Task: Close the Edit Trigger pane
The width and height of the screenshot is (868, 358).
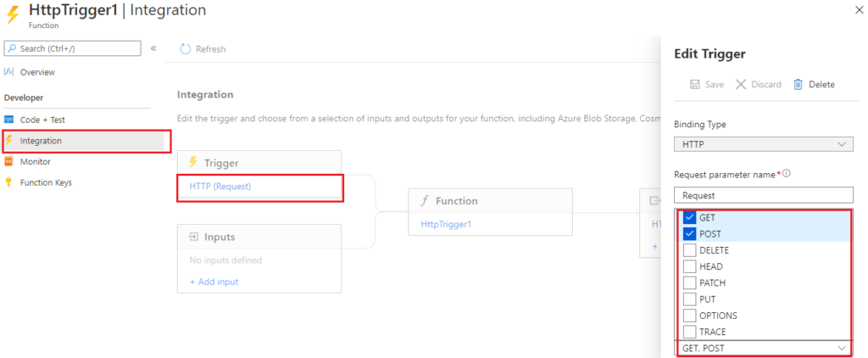Action: [859, 10]
